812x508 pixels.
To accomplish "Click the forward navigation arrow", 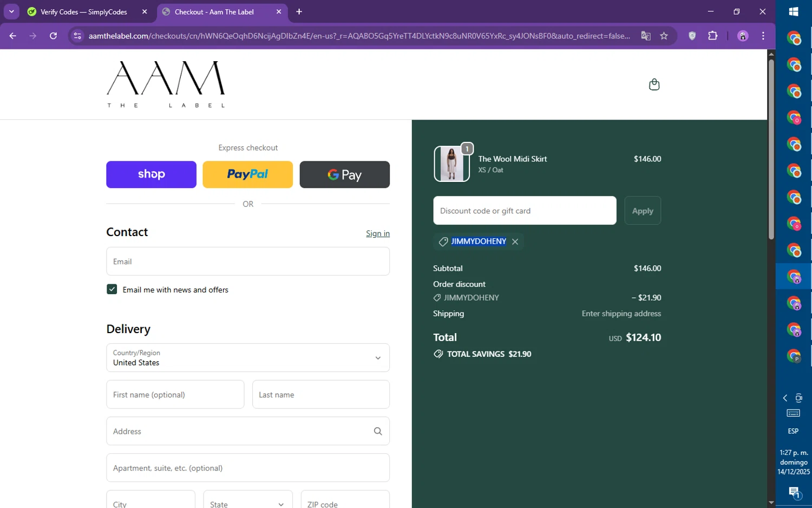I will (33, 36).
